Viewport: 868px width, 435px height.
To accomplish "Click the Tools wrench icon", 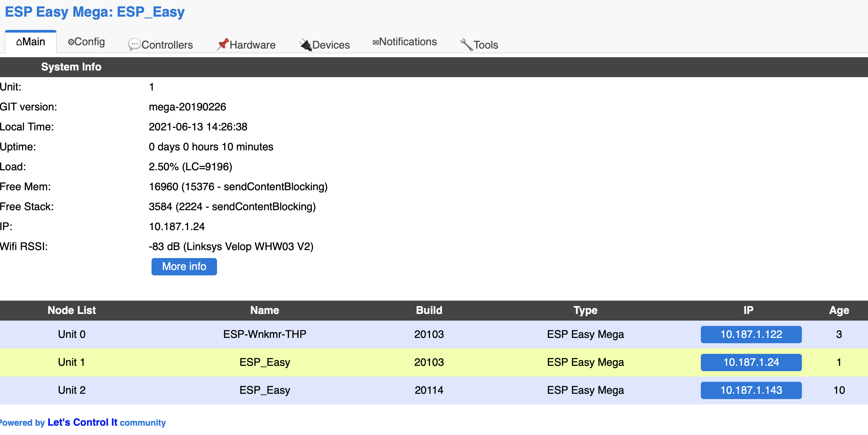I will pyautogui.click(x=466, y=45).
